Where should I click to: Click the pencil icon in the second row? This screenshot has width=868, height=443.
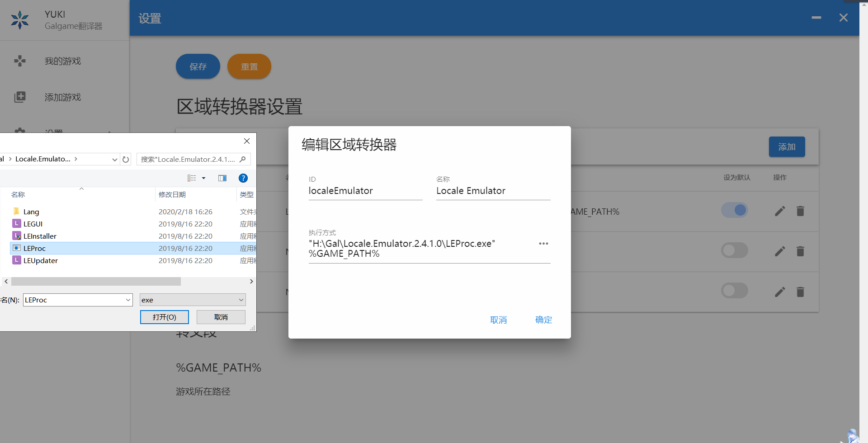tap(780, 251)
